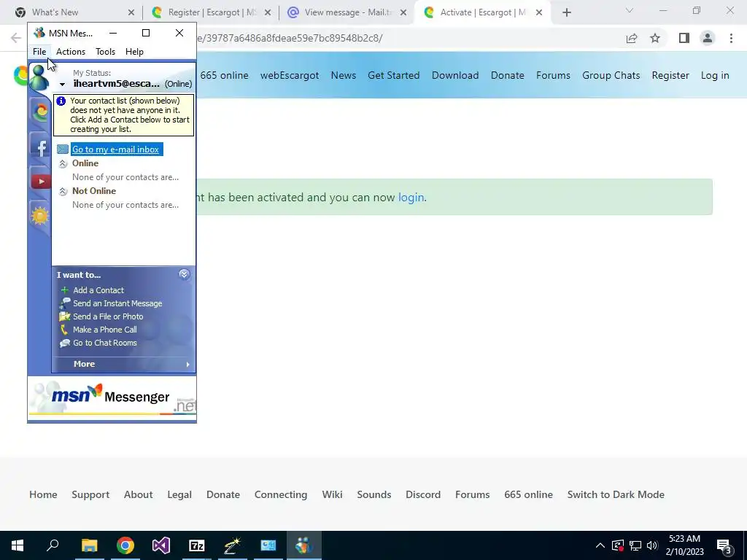Image resolution: width=747 pixels, height=560 pixels.
Task: Open the Discord footer link
Action: tap(423, 494)
